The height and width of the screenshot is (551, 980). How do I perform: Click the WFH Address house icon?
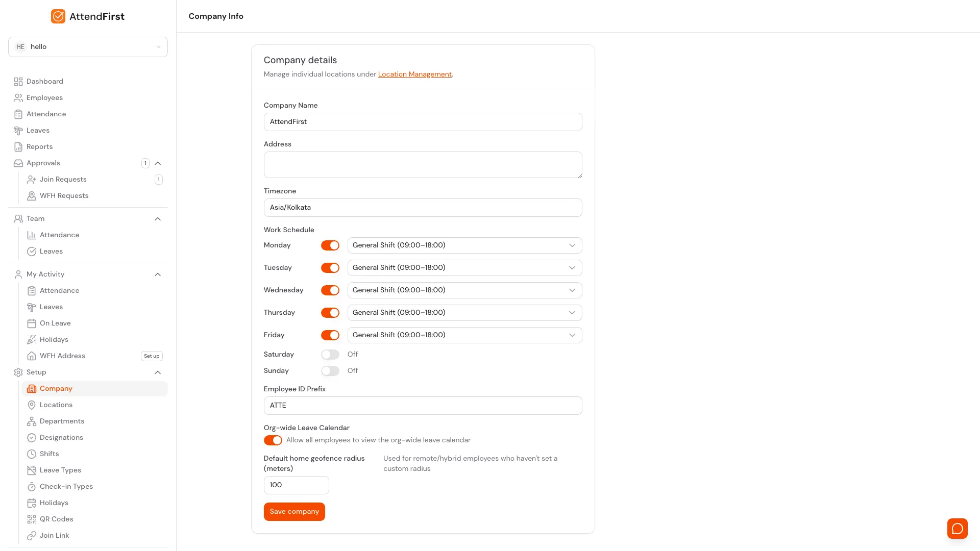coord(32,356)
